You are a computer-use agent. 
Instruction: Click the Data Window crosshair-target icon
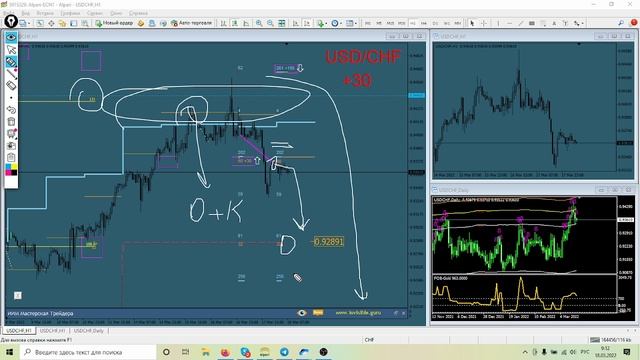pos(51,24)
